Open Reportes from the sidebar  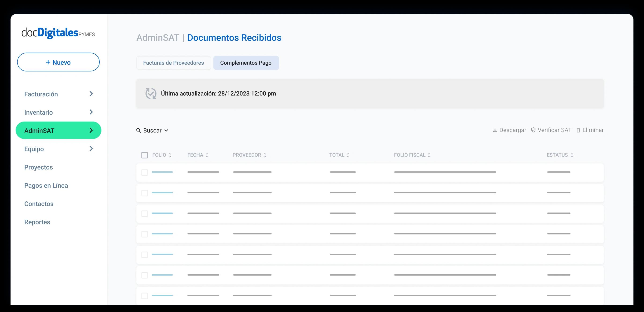click(37, 222)
